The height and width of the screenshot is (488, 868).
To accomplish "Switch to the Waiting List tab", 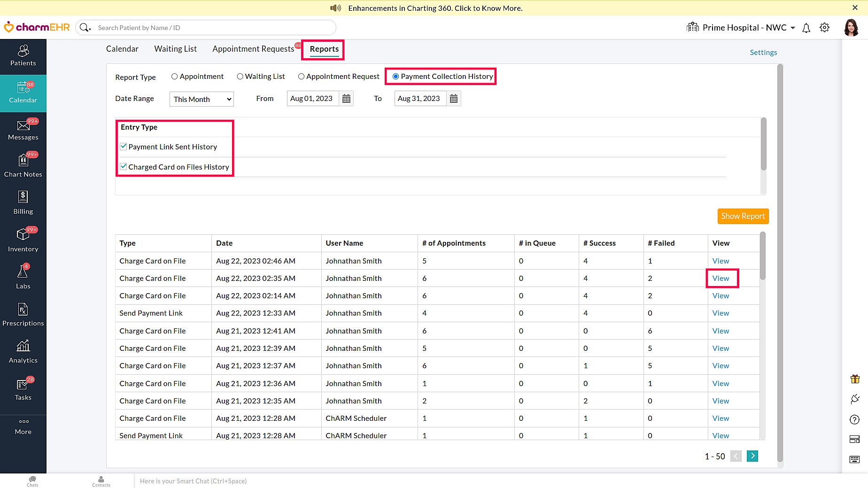I will [175, 48].
